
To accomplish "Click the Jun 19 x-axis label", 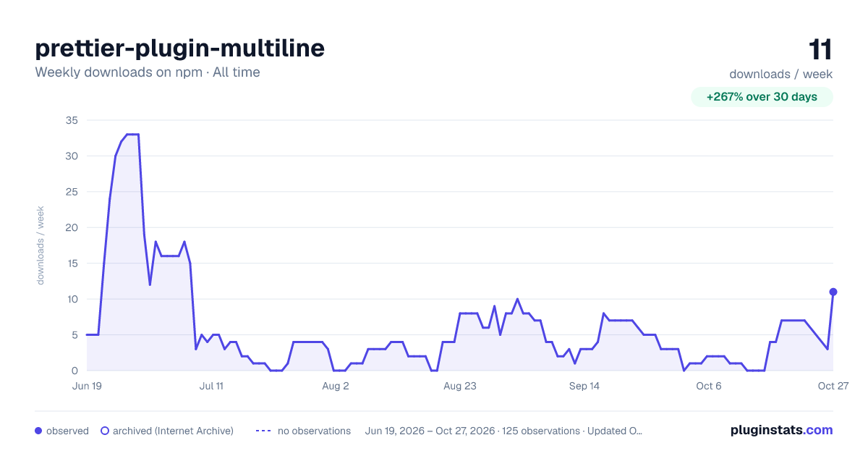I will pos(87,386).
